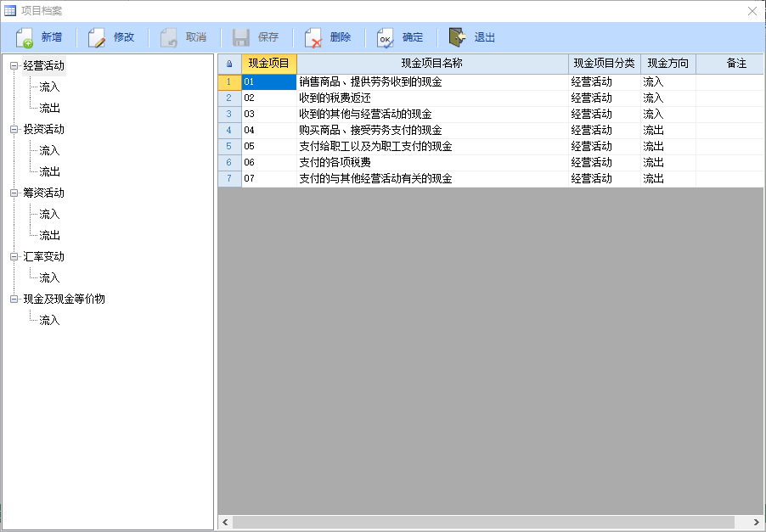766x532 pixels.
Task: Click the 确定 OK icon
Action: click(x=385, y=37)
